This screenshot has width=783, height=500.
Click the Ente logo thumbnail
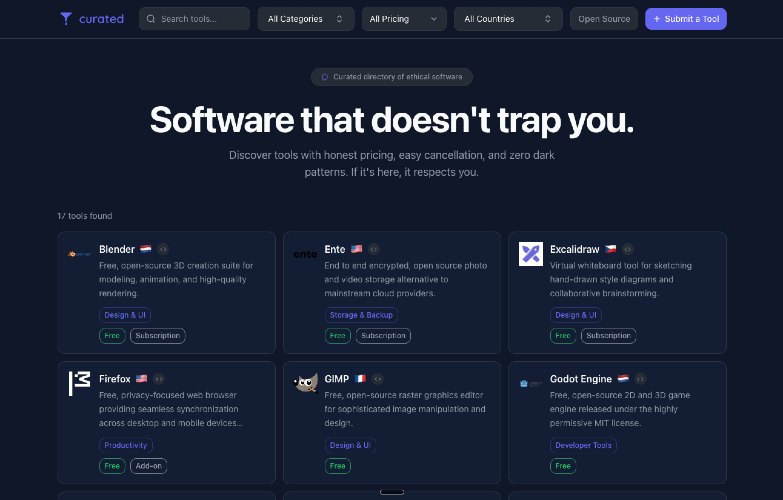(x=305, y=254)
